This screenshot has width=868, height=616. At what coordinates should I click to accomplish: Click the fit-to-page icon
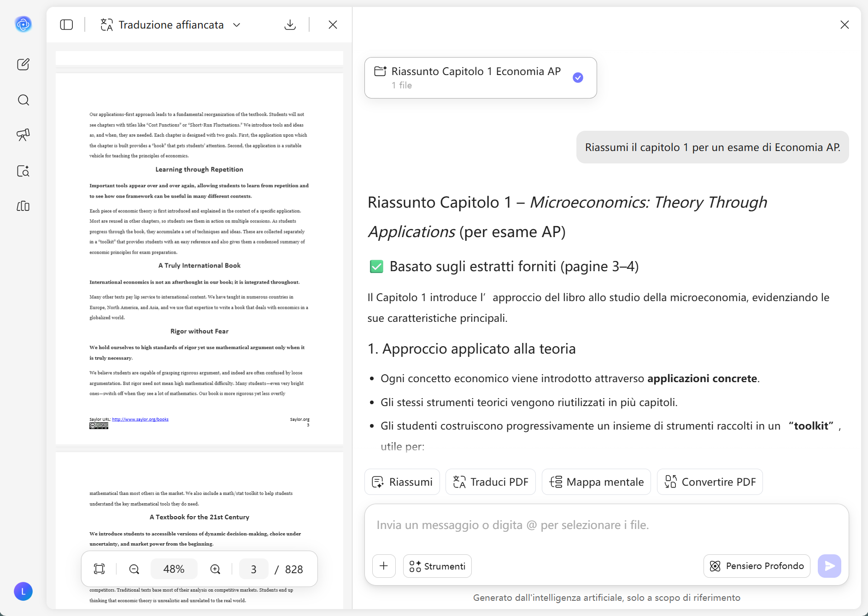99,569
